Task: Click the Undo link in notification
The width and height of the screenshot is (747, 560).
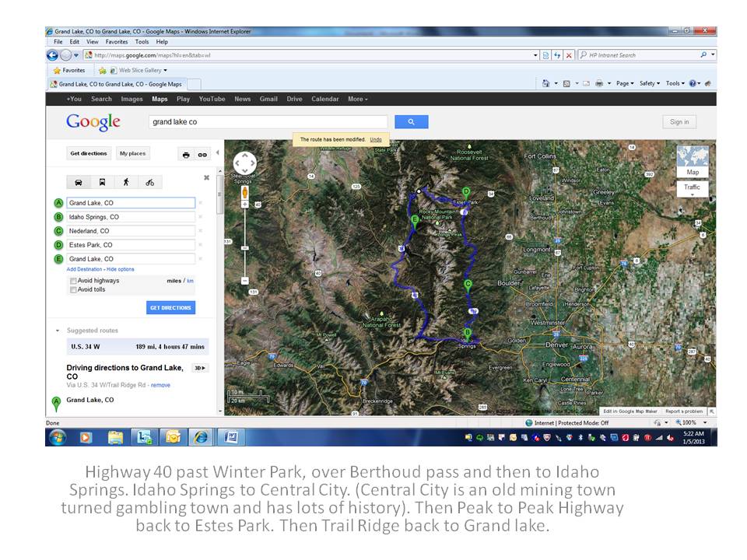Action: pyautogui.click(x=376, y=139)
